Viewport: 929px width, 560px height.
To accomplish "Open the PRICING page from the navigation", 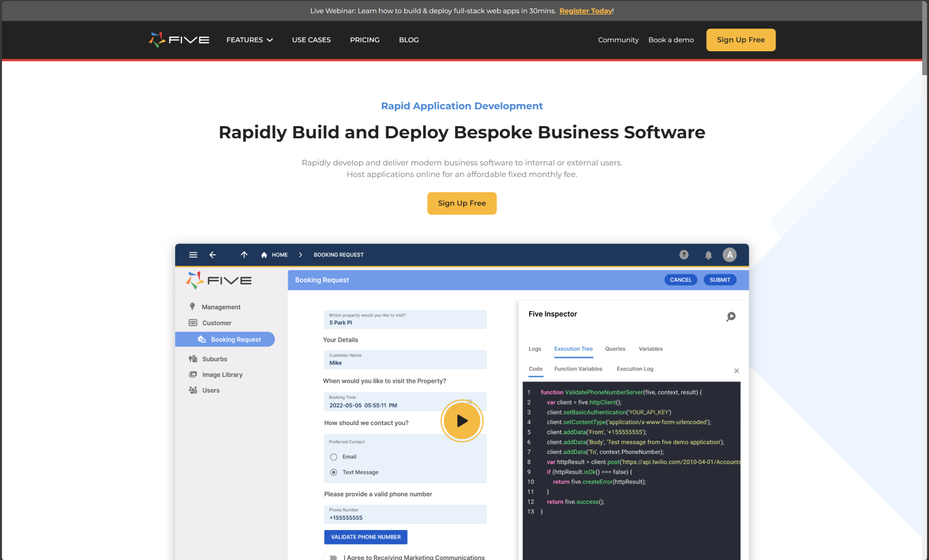I will point(364,40).
